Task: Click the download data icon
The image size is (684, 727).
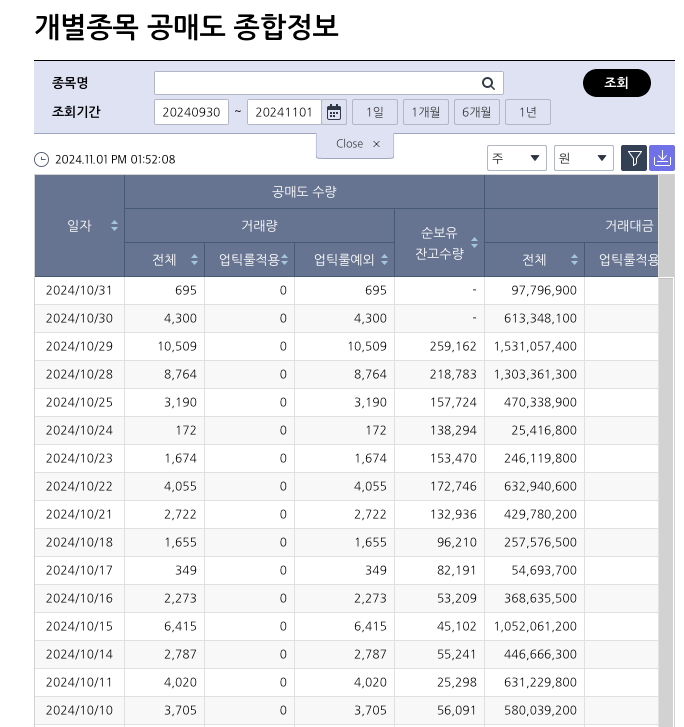Action: pyautogui.click(x=662, y=158)
